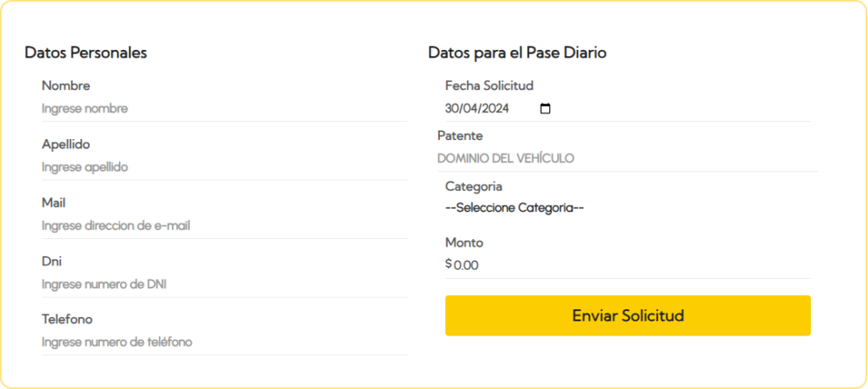The width and height of the screenshot is (868, 389).
Task: Click the Telefono field label
Action: [67, 320]
